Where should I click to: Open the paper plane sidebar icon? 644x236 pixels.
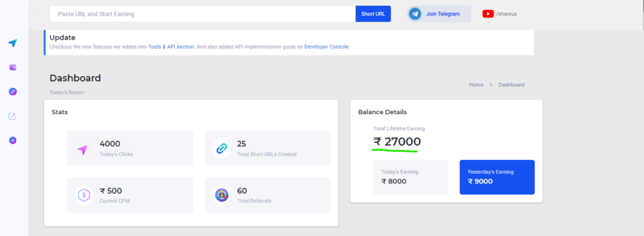point(13,43)
